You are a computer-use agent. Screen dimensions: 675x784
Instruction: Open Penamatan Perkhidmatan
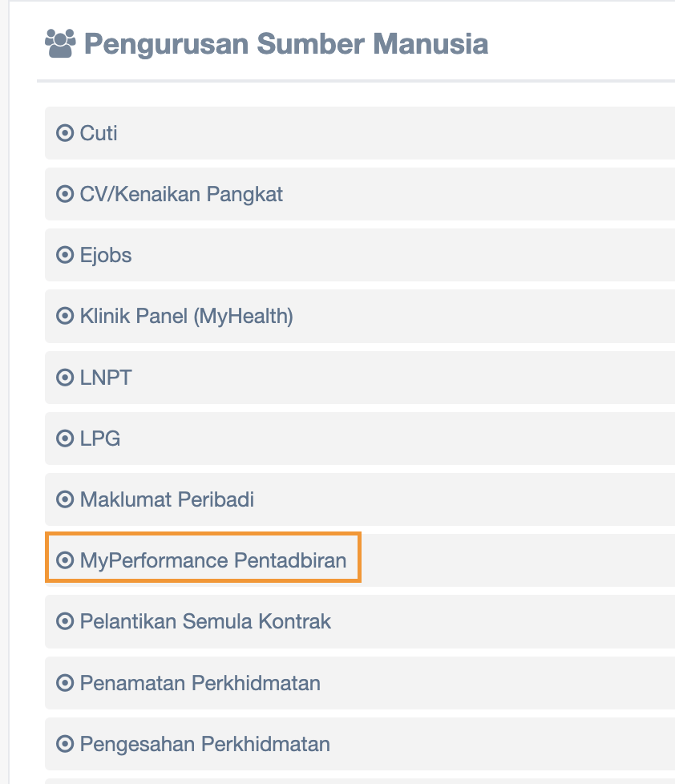click(200, 683)
